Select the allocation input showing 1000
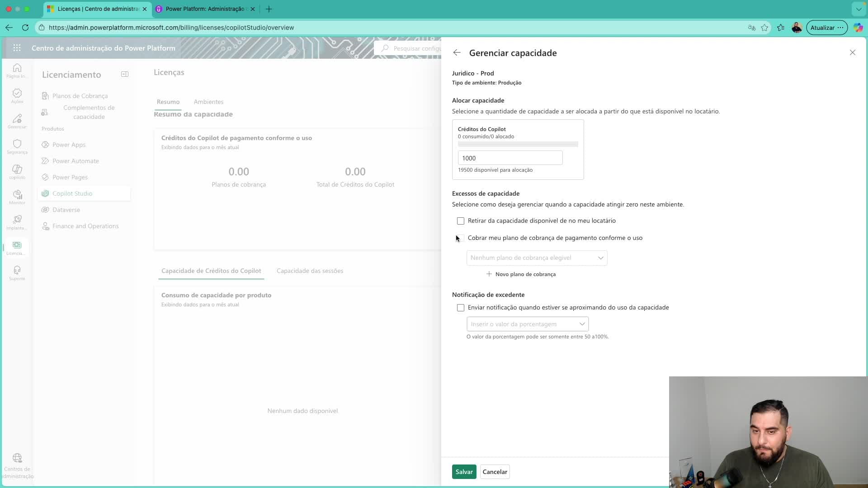 point(510,158)
